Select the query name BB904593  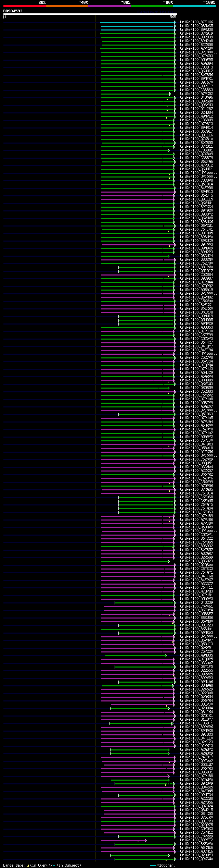pos(13,11)
